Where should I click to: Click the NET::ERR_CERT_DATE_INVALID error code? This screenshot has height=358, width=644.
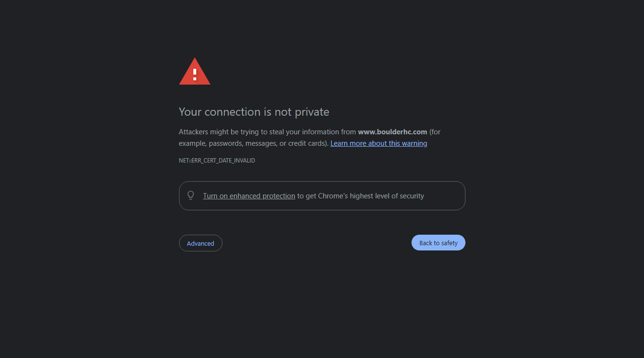coord(217,161)
